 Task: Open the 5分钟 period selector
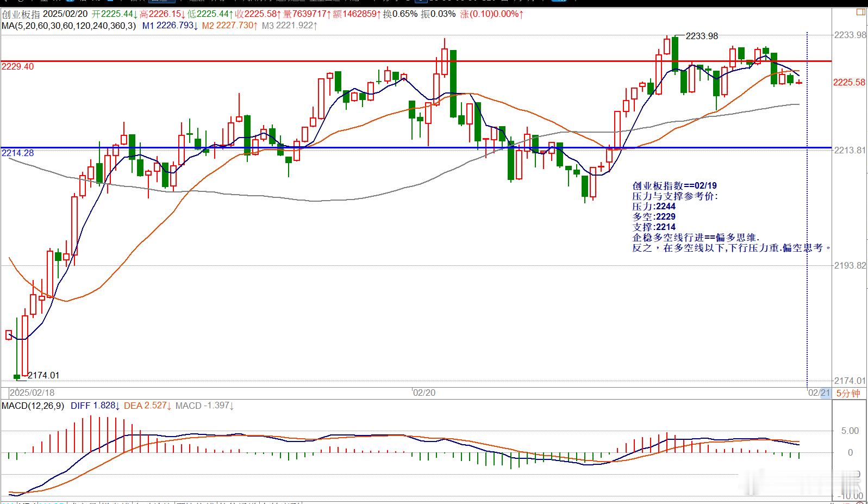848,393
